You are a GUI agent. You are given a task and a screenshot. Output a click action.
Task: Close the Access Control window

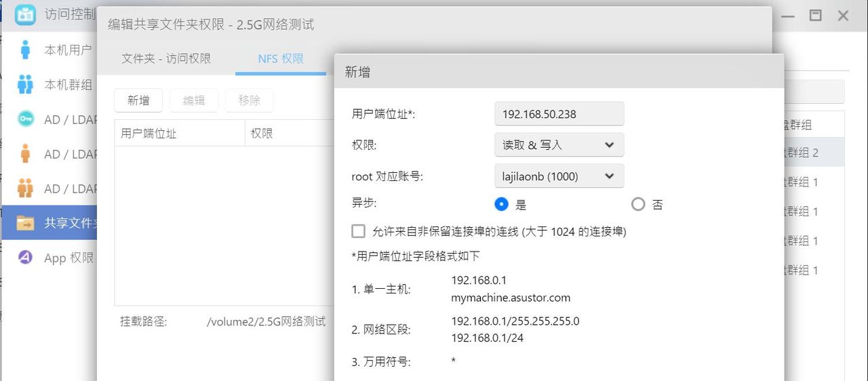(843, 15)
